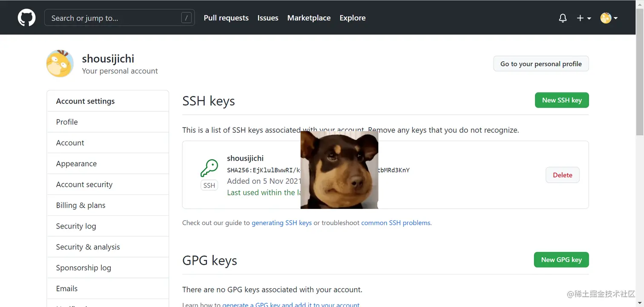Select Security & analysis in sidebar
This screenshot has height=307, width=644.
[x=108, y=247]
